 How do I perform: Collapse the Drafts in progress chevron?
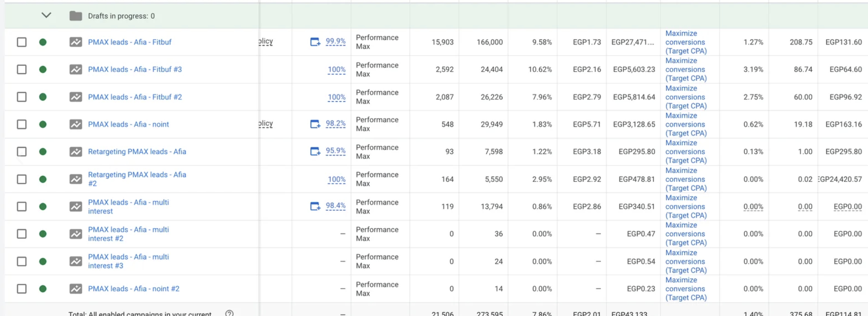coord(46,15)
